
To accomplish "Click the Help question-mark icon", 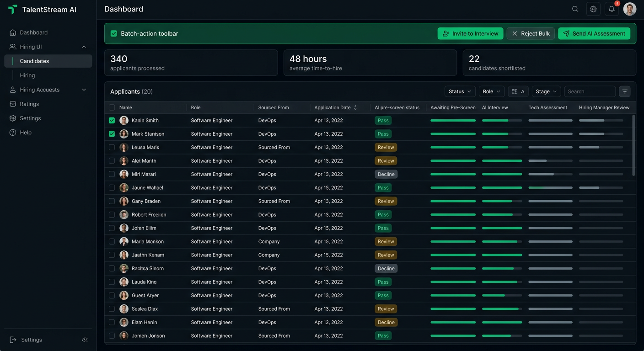I will tap(13, 132).
